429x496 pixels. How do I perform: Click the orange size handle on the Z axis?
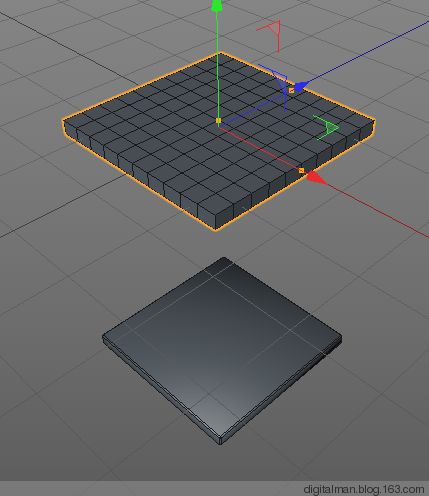click(291, 90)
